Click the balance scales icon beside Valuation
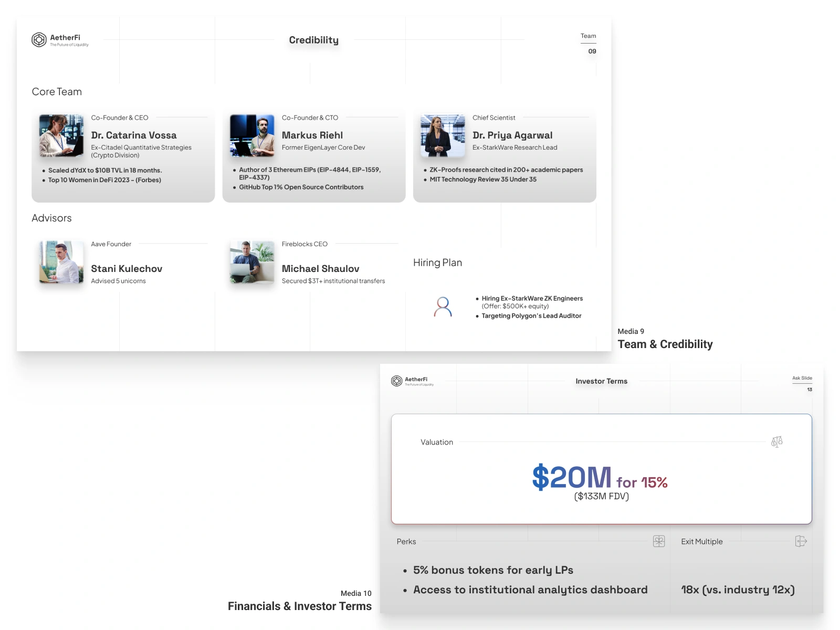 [x=777, y=442]
